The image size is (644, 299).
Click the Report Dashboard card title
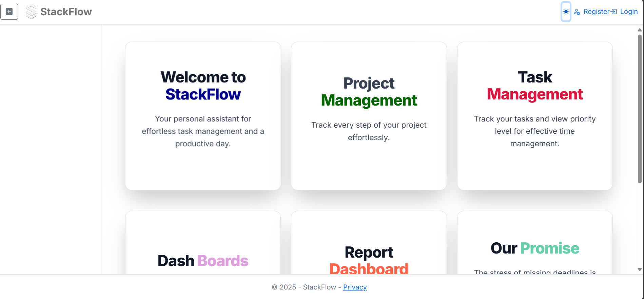(x=369, y=260)
